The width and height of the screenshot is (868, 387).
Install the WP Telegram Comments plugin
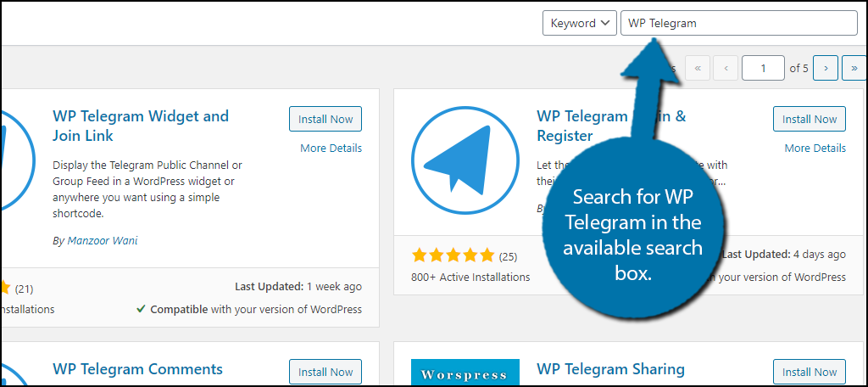pyautogui.click(x=325, y=372)
